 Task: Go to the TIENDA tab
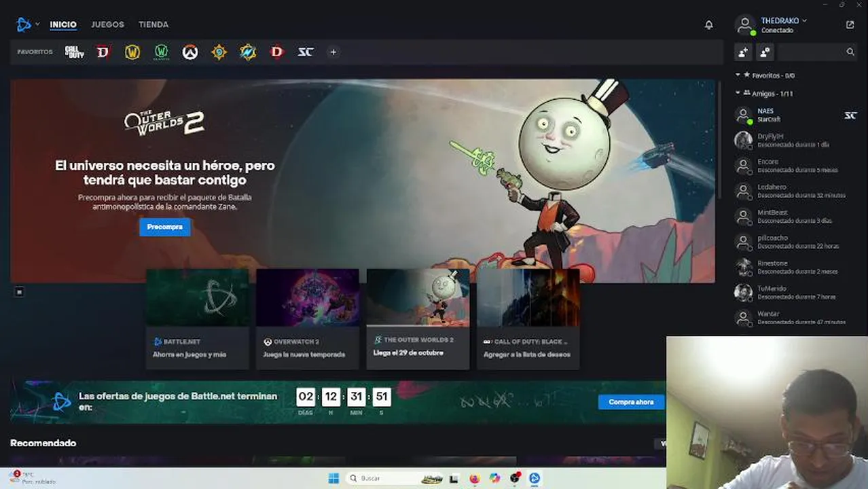pyautogui.click(x=153, y=24)
